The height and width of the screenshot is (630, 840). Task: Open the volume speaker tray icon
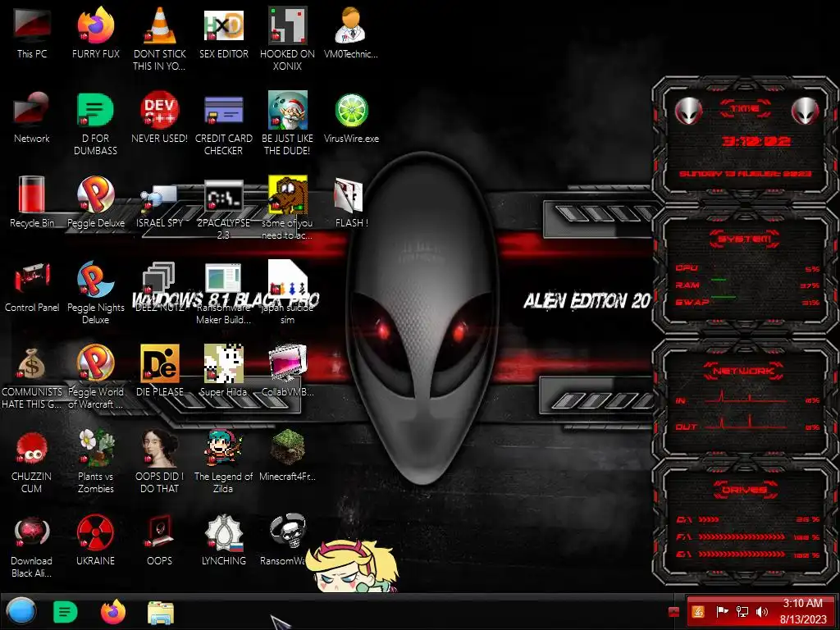[761, 612]
